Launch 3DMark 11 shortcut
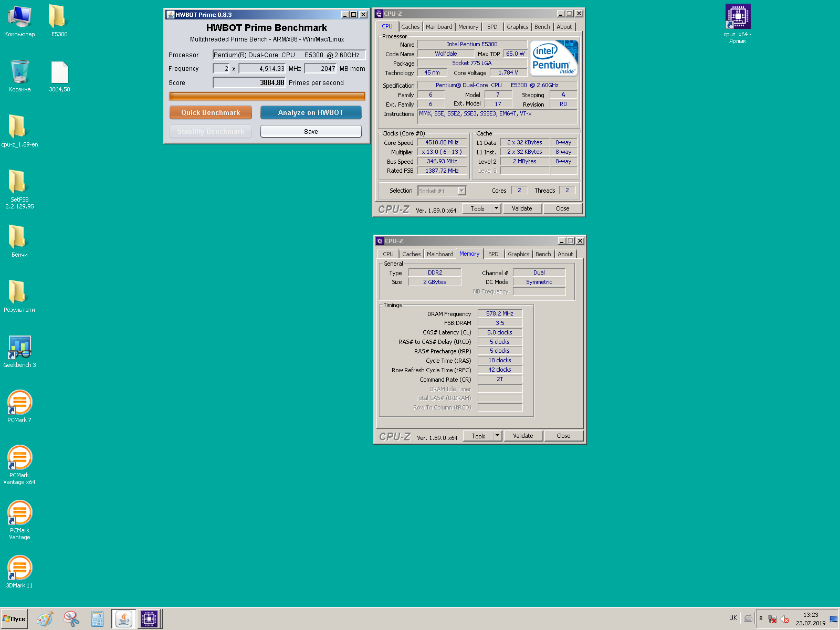Viewport: 840px width, 630px height. 19,571
